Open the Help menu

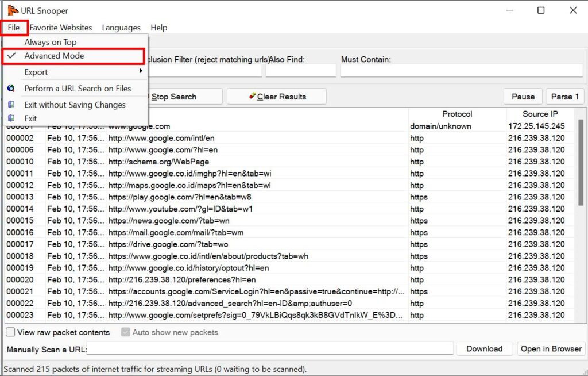tap(159, 28)
